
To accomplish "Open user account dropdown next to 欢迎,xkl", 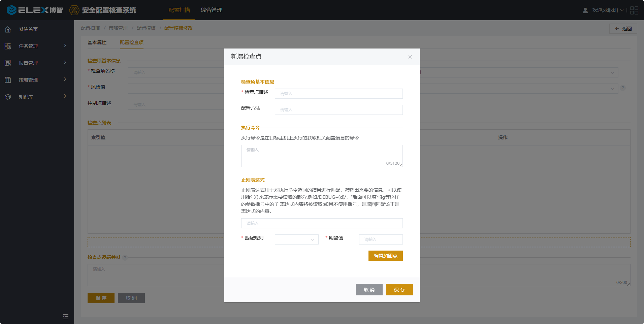I will (622, 10).
